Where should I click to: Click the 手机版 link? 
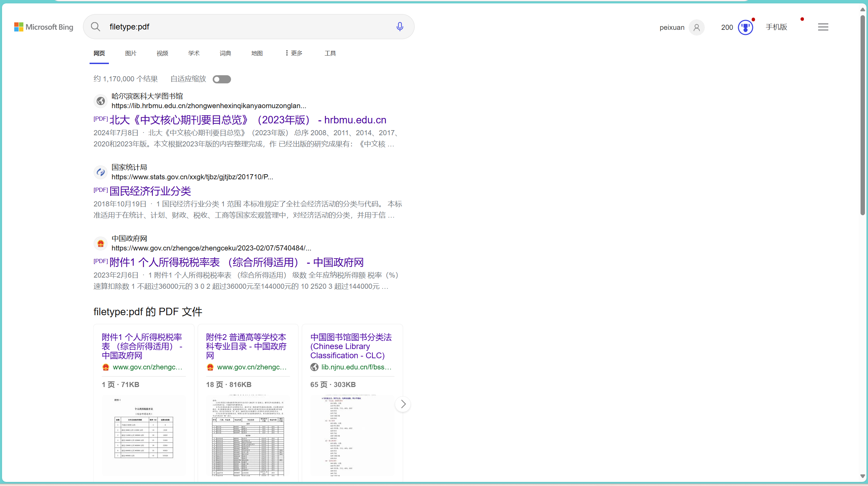click(776, 27)
